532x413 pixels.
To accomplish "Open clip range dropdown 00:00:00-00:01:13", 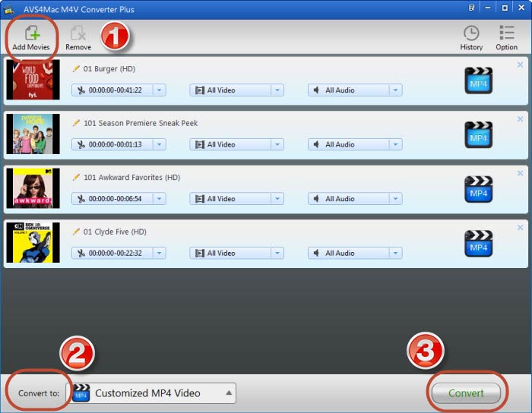I will [x=119, y=144].
